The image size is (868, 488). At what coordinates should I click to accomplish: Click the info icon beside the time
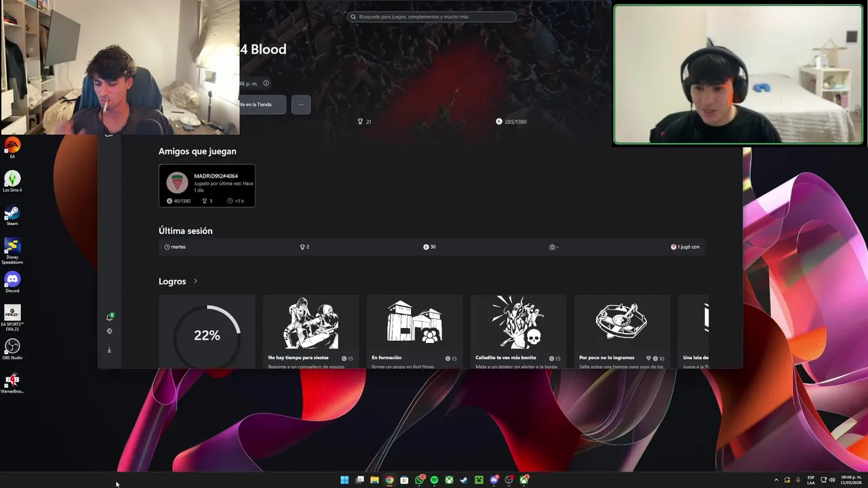(266, 83)
